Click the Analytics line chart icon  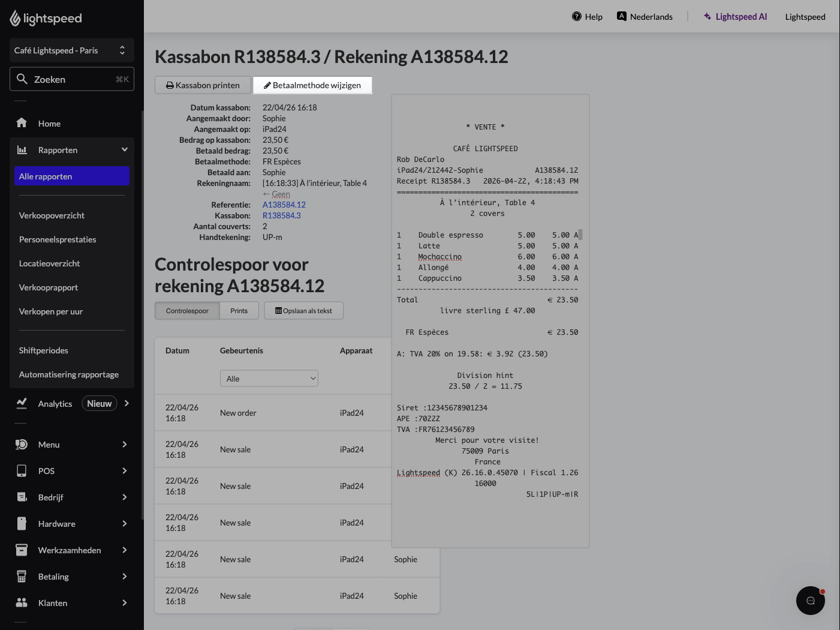click(x=22, y=404)
